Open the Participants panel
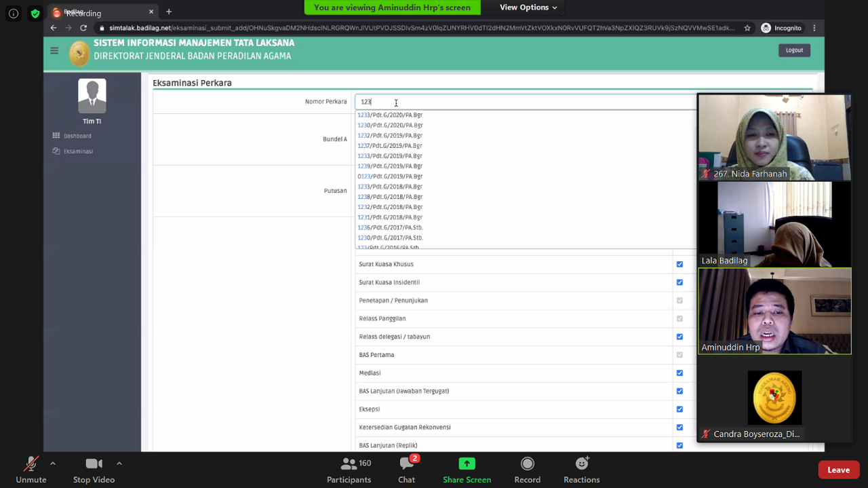The height and width of the screenshot is (488, 868). (x=349, y=464)
